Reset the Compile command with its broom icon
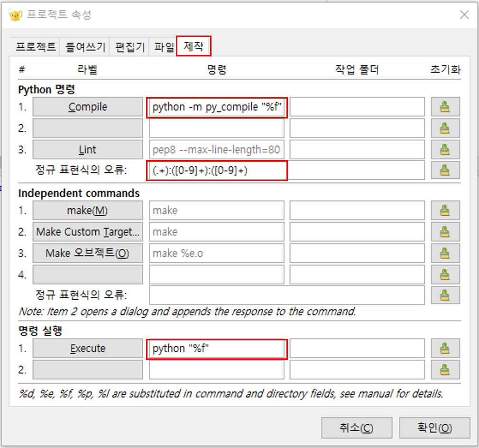The height and width of the screenshot is (448, 479). (445, 107)
